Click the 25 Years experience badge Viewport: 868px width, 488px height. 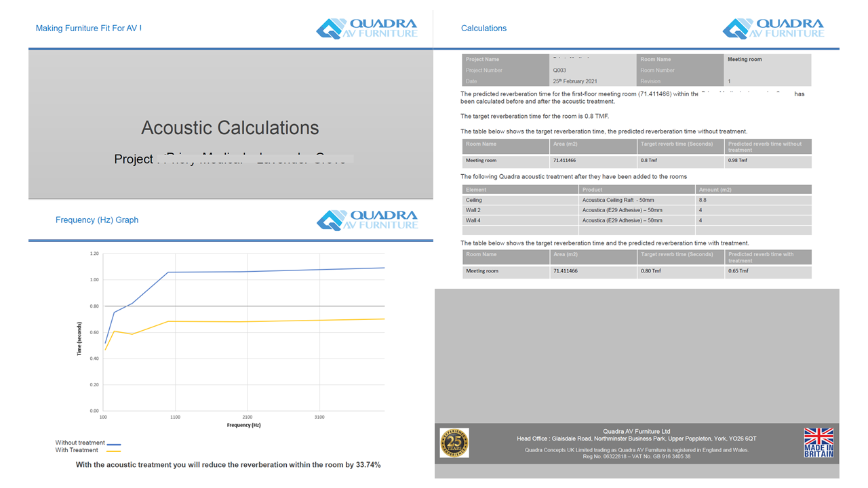point(454,443)
